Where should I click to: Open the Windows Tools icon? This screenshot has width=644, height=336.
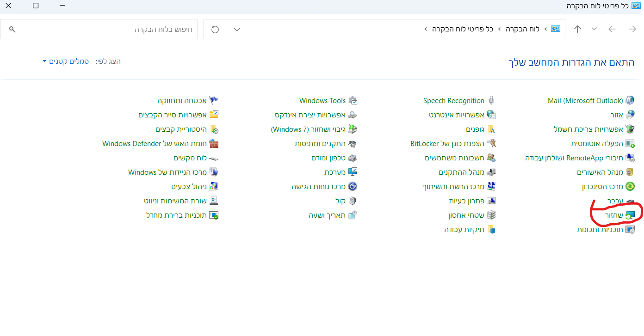coord(353,101)
